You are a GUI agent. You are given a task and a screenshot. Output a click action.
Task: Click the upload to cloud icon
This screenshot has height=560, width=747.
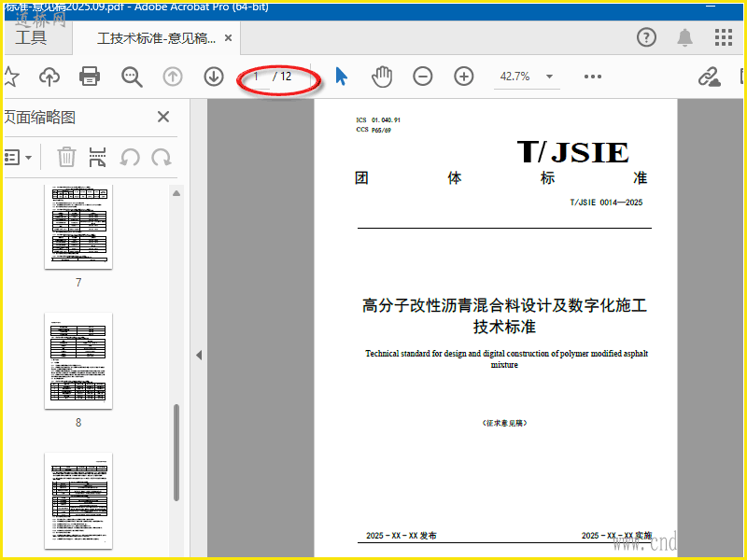pos(49,77)
